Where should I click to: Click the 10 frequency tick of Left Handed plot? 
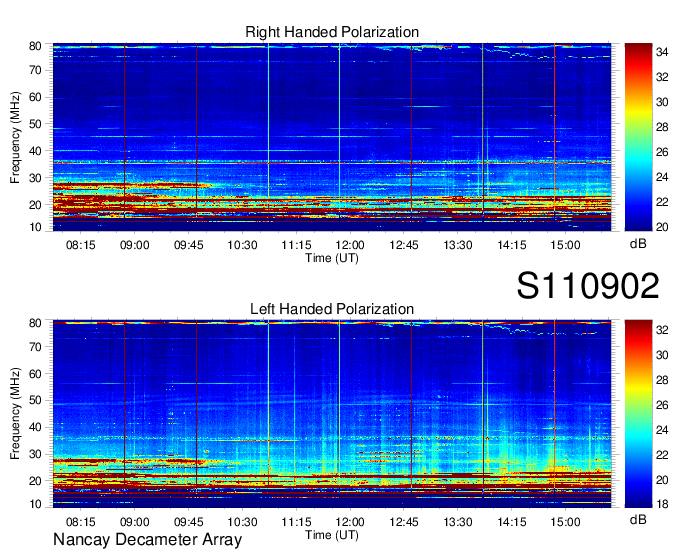click(x=35, y=504)
